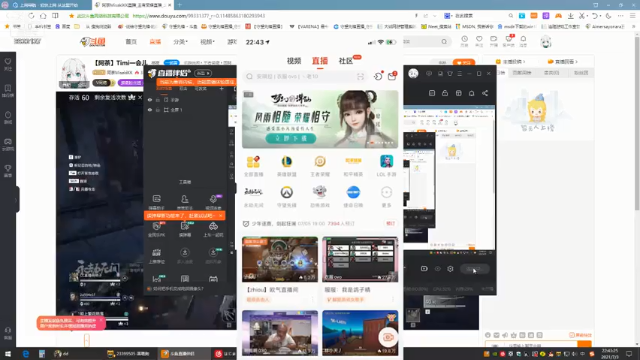The width and height of the screenshot is (640, 360).
Task: Open the shopping bag icon with badge
Action: click(x=392, y=76)
